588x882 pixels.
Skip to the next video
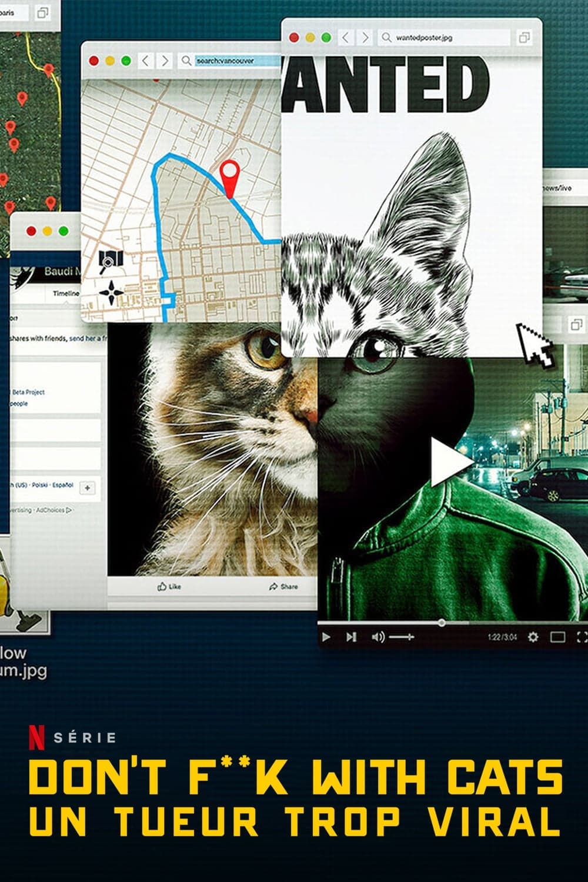350,637
